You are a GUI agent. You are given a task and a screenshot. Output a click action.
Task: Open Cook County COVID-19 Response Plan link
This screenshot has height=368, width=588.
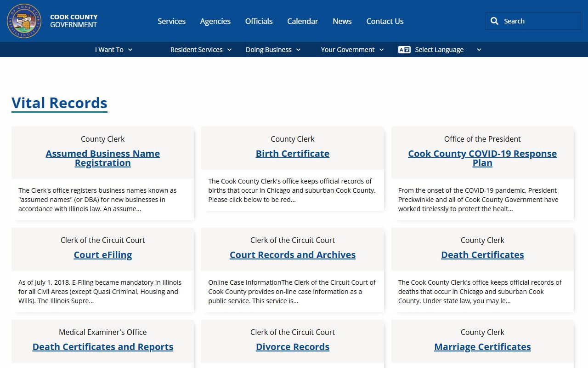point(482,158)
